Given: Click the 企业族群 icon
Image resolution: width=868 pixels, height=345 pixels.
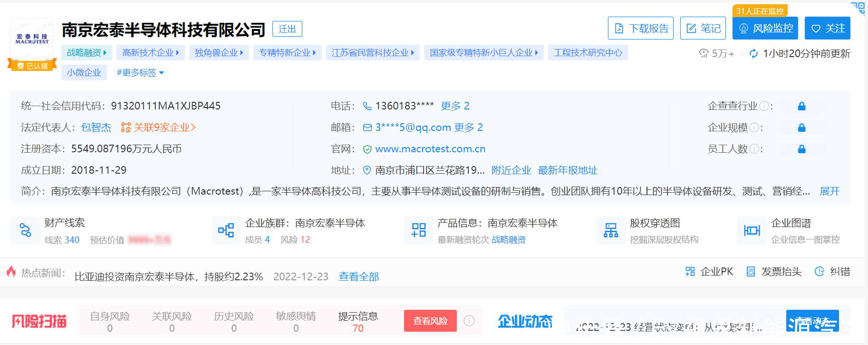Looking at the screenshot, I should 226,230.
